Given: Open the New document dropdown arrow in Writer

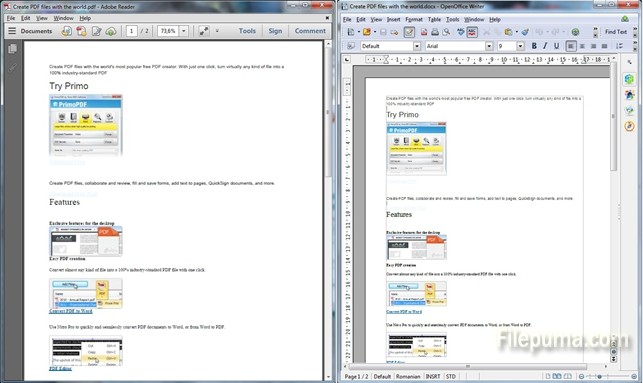Looking at the screenshot, I should click(x=358, y=32).
